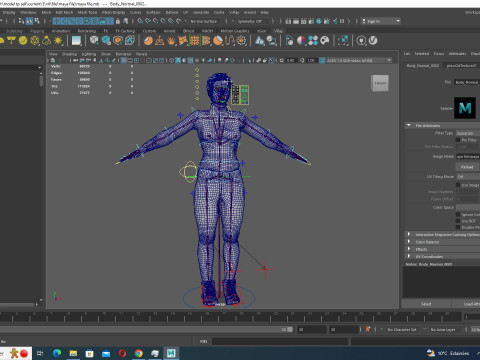
Task: Open the Symmetry Off dropdown
Action: (252, 21)
